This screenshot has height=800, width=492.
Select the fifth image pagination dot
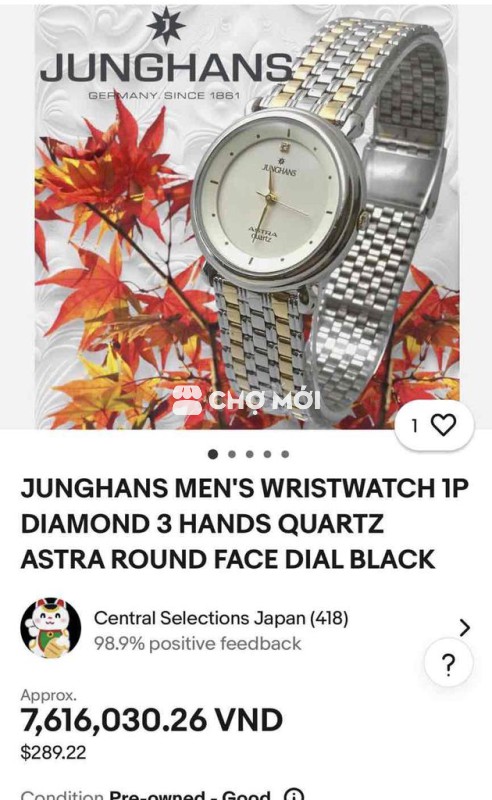pyautogui.click(x=285, y=454)
